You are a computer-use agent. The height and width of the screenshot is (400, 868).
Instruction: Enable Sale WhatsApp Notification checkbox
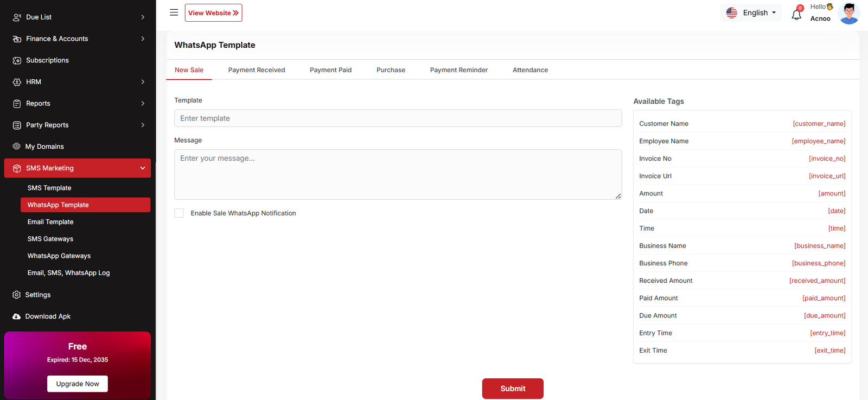point(179,213)
